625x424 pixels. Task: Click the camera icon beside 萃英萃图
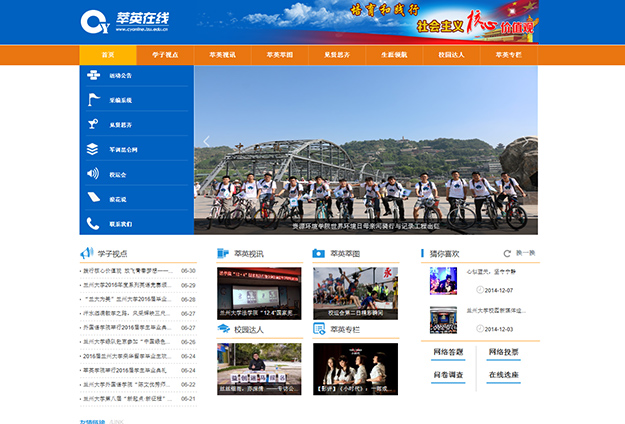pyautogui.click(x=319, y=254)
